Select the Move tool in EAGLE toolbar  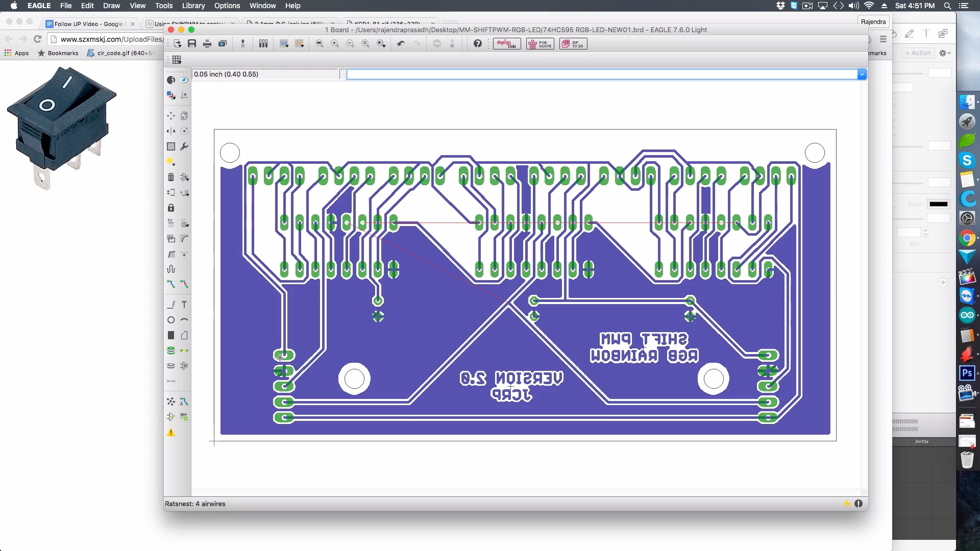tap(171, 116)
